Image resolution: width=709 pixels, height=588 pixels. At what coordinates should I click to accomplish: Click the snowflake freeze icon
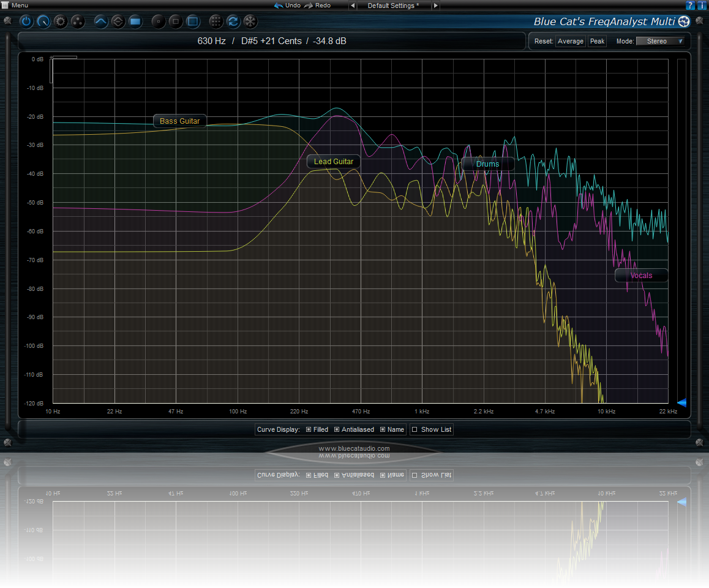pos(250,21)
